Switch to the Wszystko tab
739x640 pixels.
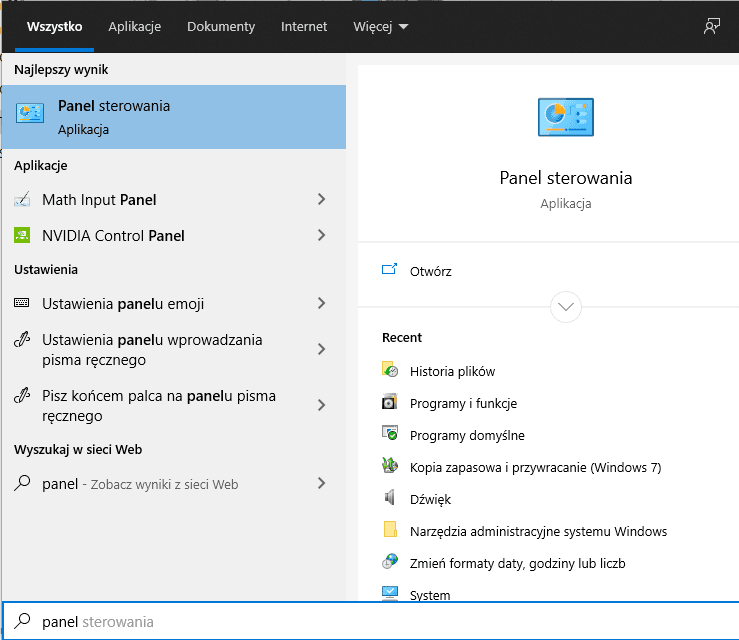(x=54, y=26)
